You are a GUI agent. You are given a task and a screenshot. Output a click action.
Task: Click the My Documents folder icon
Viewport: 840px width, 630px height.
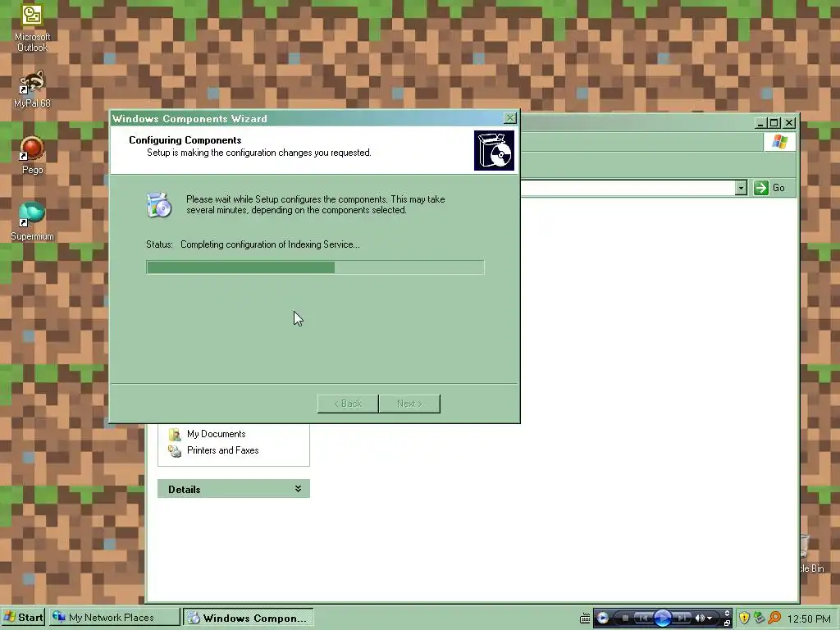tap(175, 434)
